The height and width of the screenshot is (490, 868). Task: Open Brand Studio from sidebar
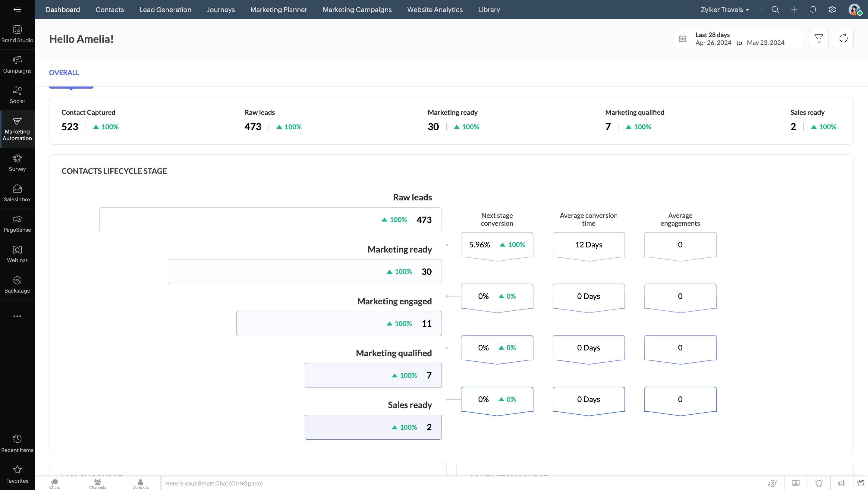coord(17,34)
